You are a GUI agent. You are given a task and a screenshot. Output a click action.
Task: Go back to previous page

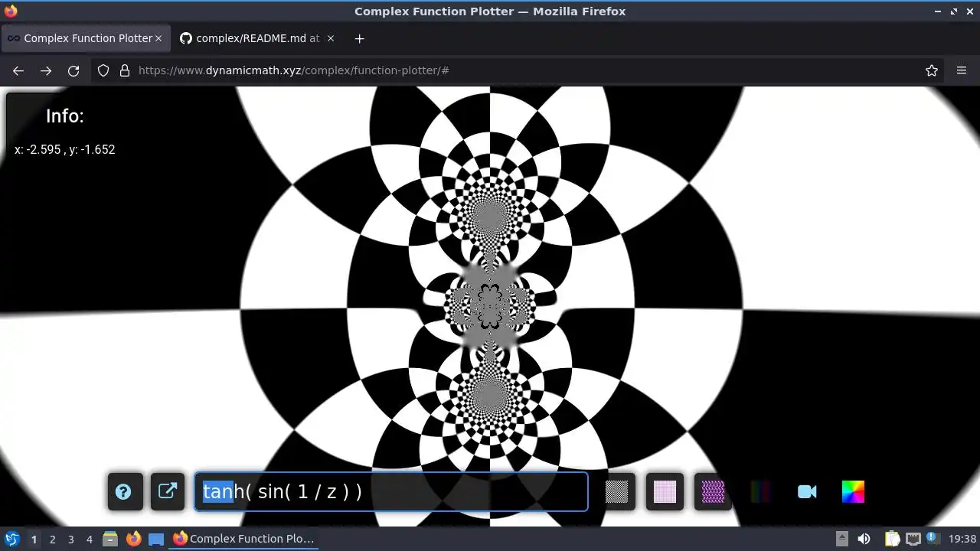tap(18, 70)
